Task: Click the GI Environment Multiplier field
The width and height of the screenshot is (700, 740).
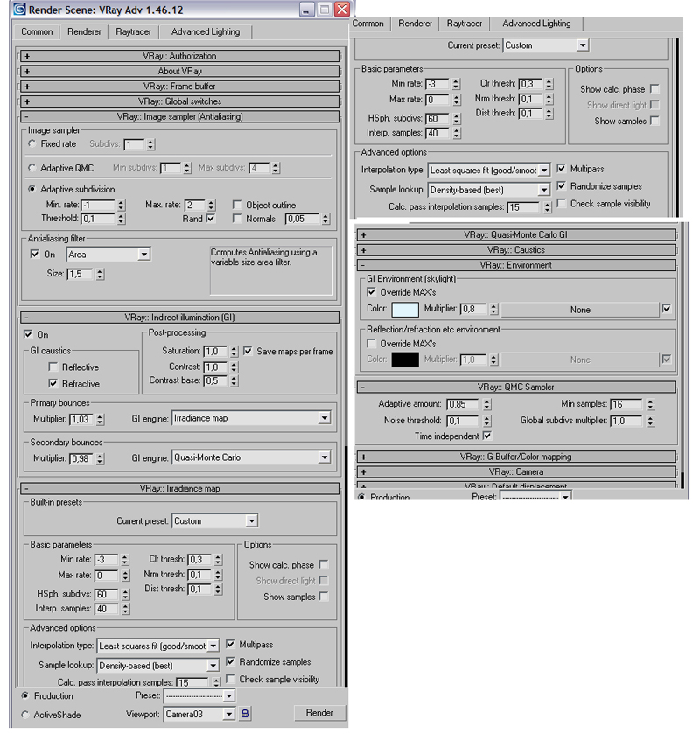Action: point(474,309)
